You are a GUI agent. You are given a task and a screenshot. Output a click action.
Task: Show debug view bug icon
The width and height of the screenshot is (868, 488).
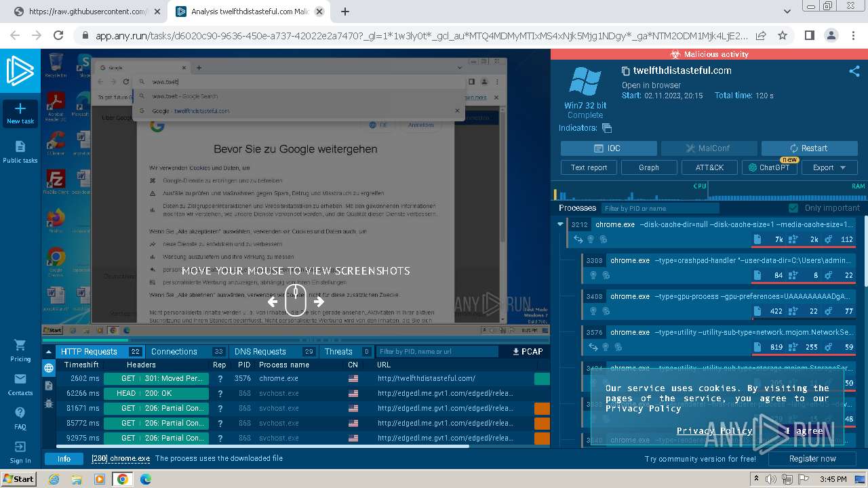coord(49,403)
